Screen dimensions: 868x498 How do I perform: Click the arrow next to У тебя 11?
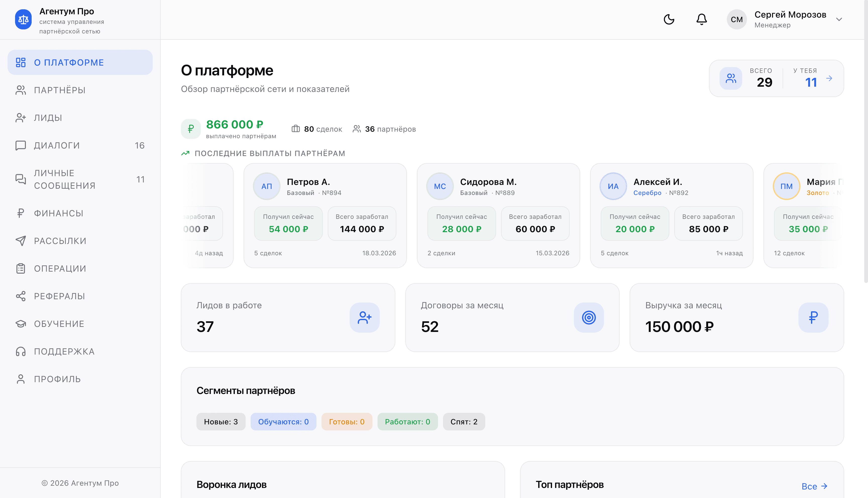(x=829, y=78)
